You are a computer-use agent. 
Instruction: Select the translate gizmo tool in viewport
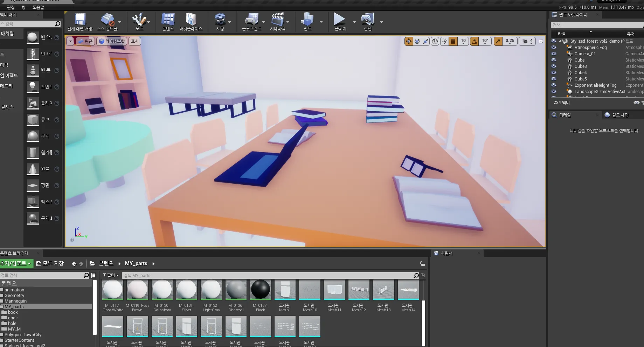click(408, 41)
